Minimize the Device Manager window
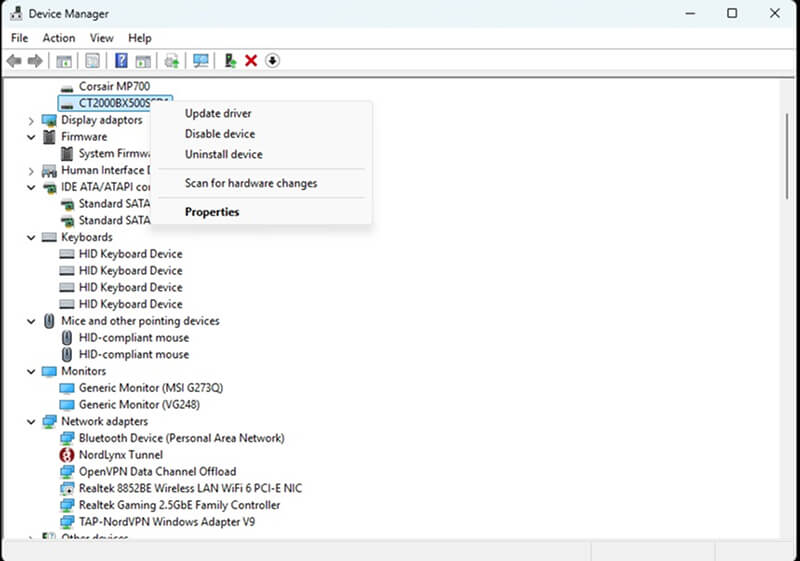 click(690, 13)
